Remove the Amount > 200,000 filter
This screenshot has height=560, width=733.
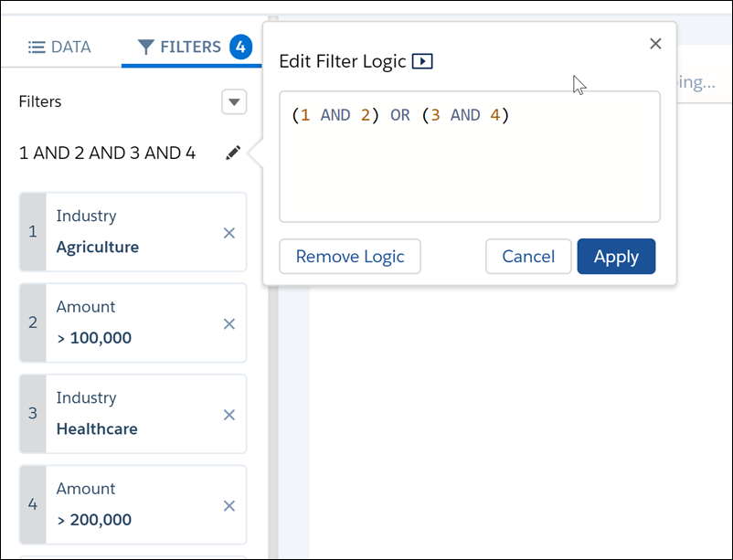tap(229, 505)
